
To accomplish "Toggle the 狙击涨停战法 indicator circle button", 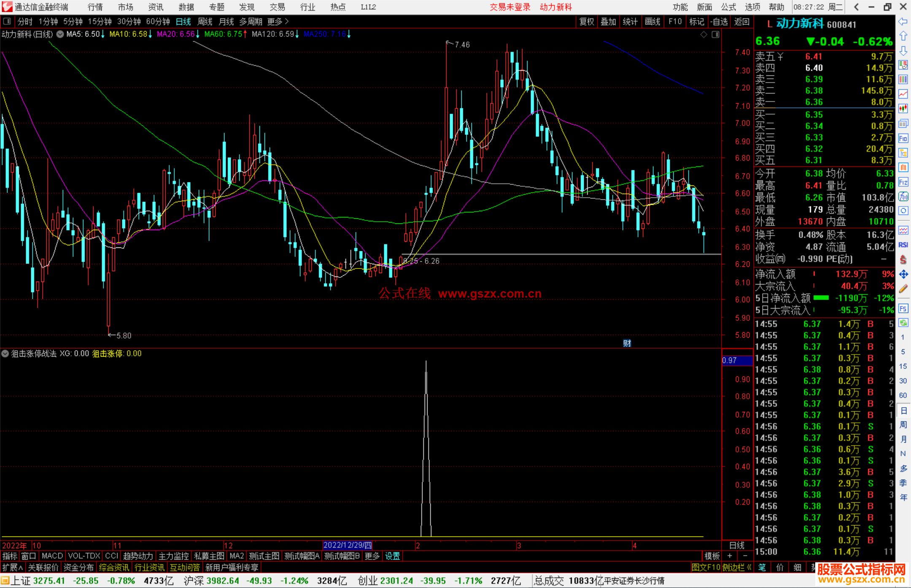I will click(5, 354).
